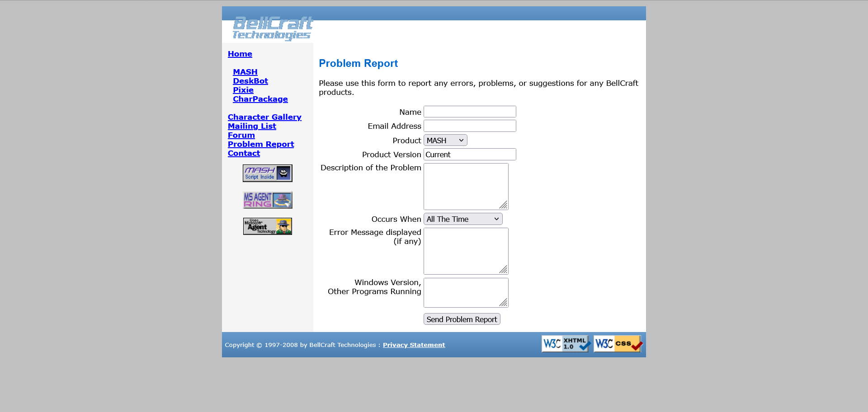Visit the CharPackage page
Image resolution: width=868 pixels, height=412 pixels.
(x=260, y=99)
